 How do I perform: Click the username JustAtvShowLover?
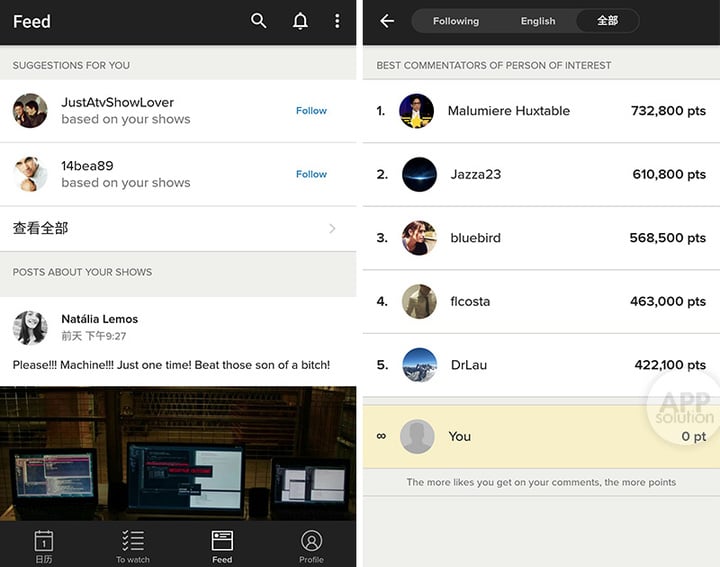[x=118, y=102]
